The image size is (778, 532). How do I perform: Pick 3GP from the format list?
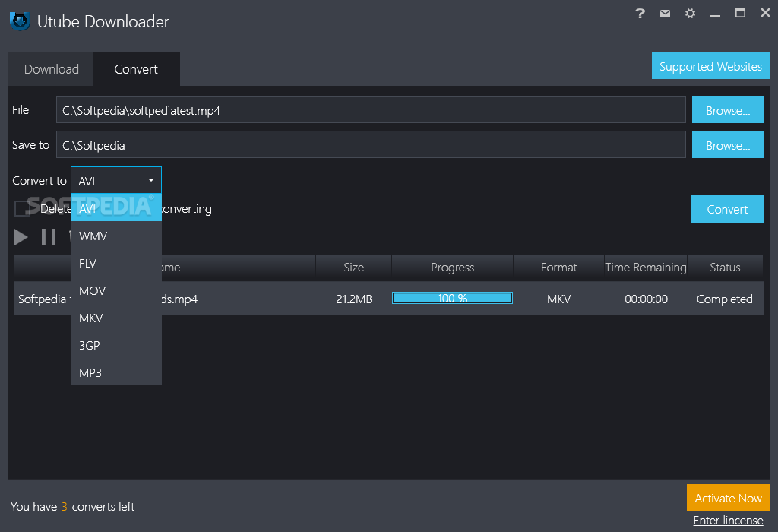point(116,345)
